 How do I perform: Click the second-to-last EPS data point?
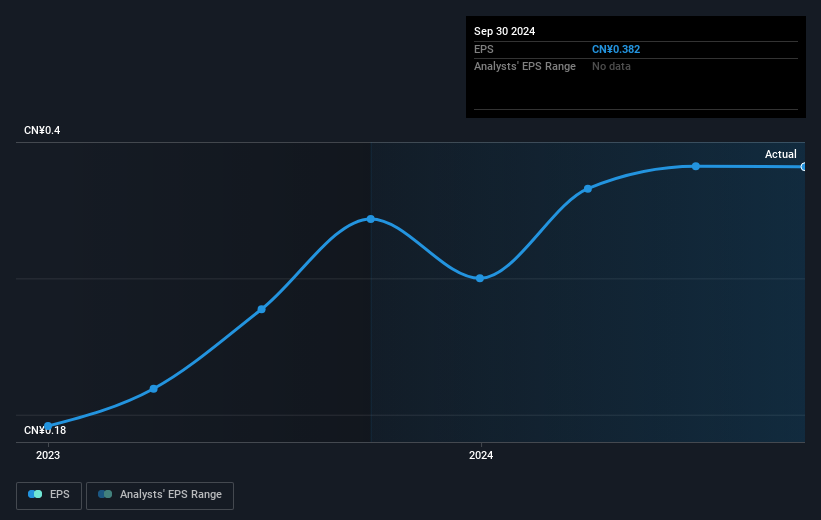click(695, 166)
